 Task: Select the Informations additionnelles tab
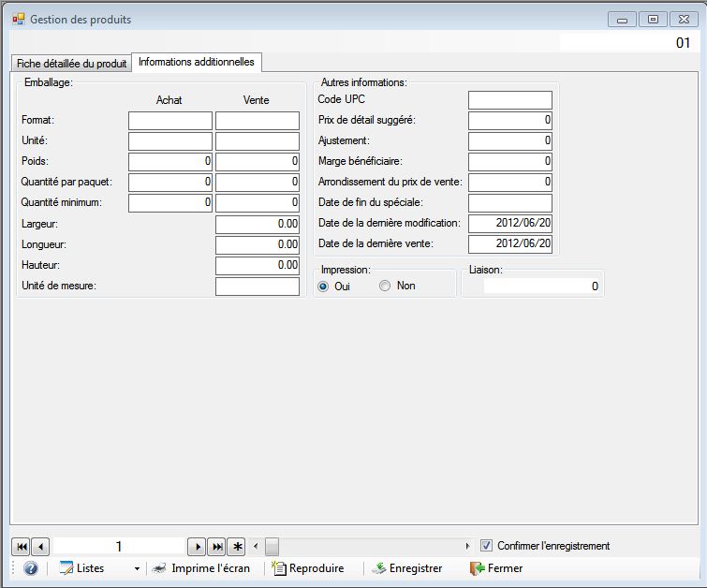point(196,62)
